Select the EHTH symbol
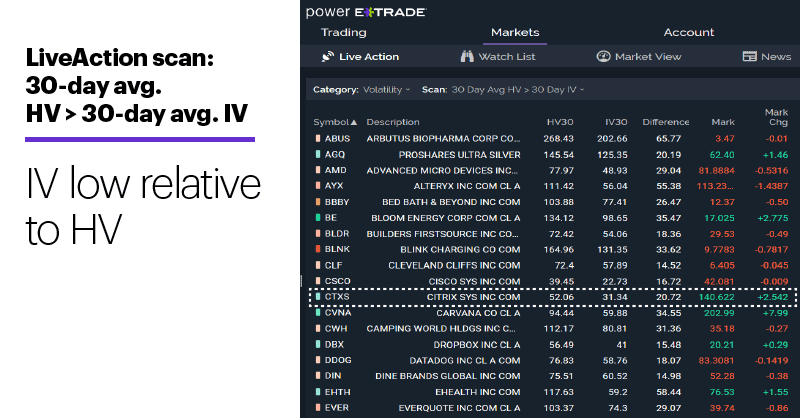 [338, 392]
